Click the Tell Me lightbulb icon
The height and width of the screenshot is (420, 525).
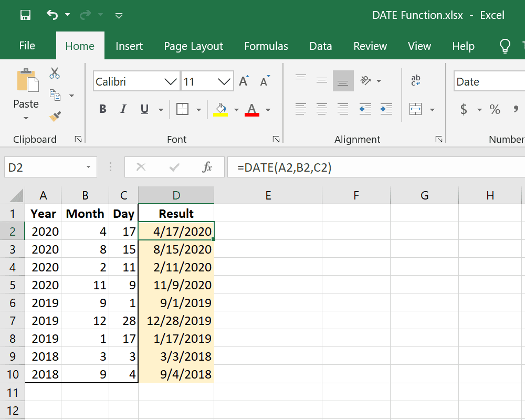[x=505, y=46]
